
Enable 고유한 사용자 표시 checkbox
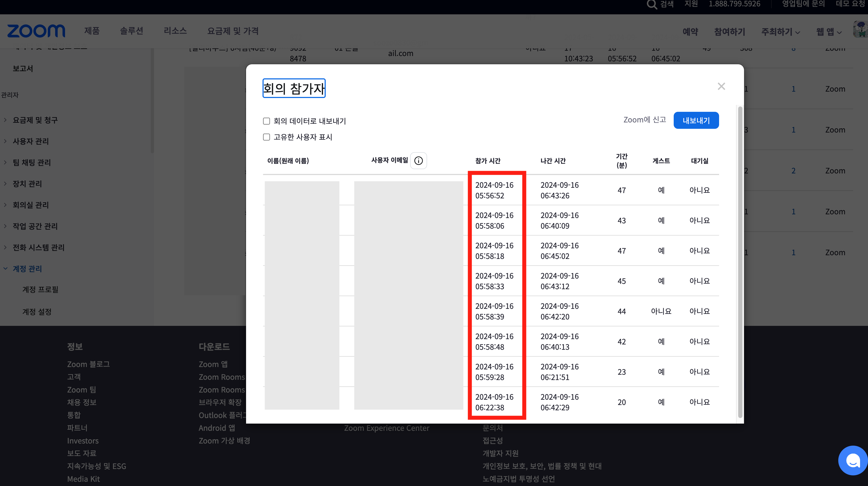267,137
